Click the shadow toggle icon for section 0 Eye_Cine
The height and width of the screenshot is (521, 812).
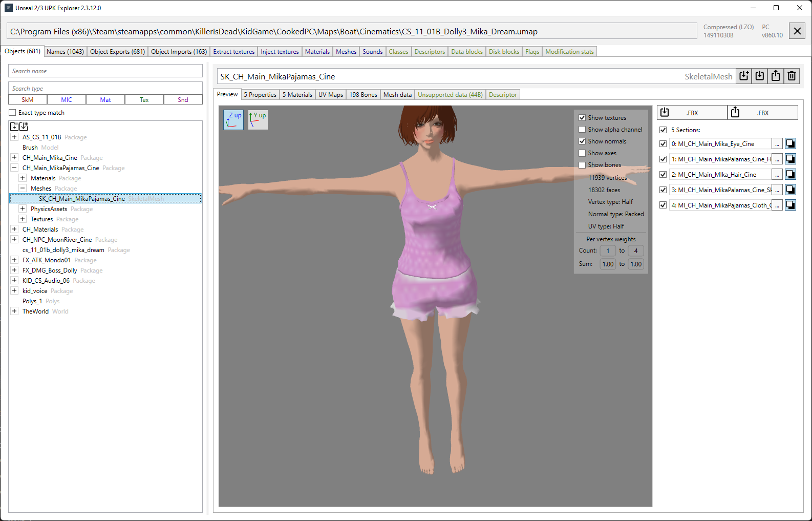pyautogui.click(x=790, y=144)
